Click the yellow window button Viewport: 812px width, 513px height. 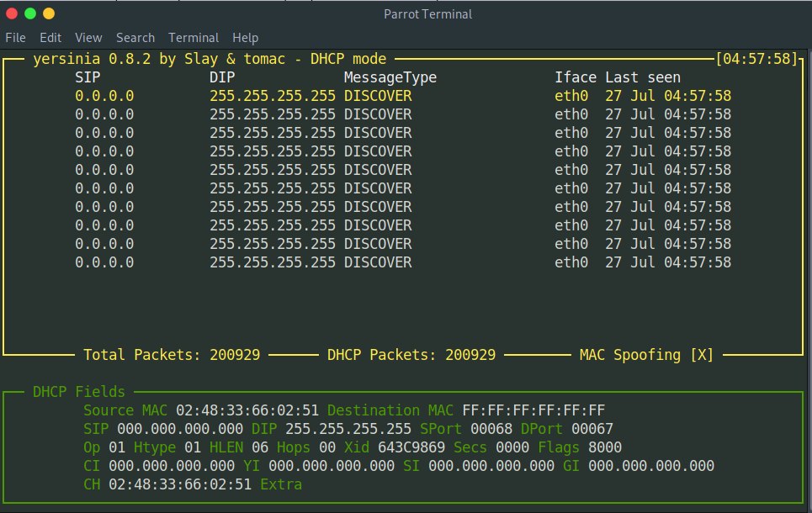(x=49, y=13)
